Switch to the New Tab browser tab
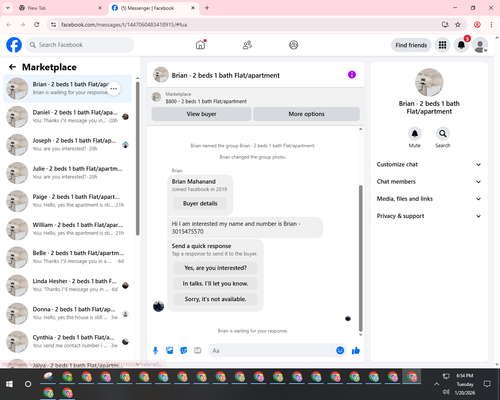Screen dimensions: 500x400 (x=60, y=8)
